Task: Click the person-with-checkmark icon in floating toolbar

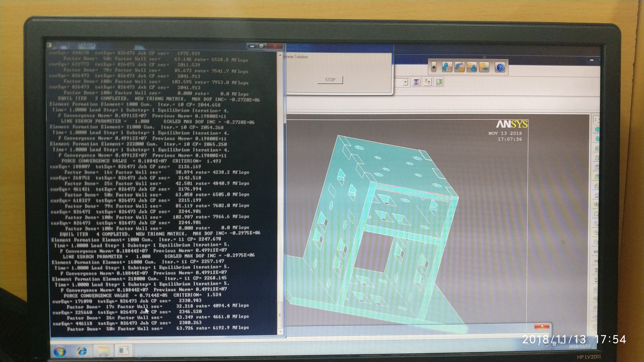Action: (447, 67)
